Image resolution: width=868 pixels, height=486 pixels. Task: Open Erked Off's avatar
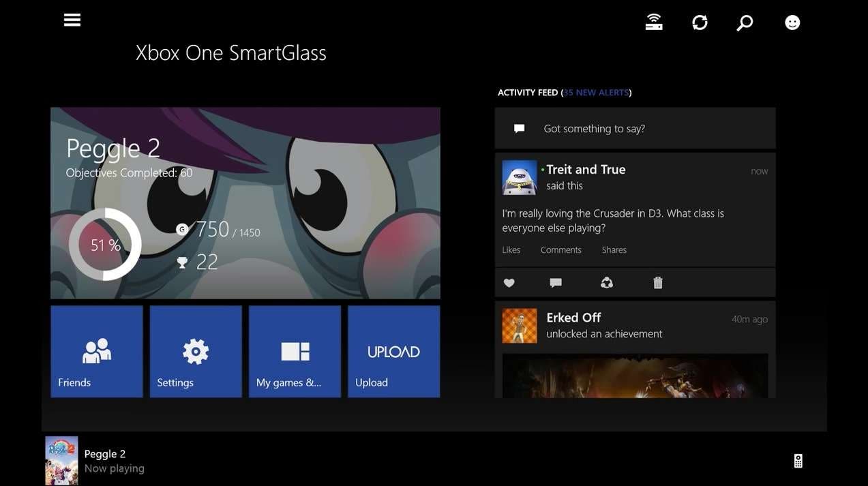point(520,326)
